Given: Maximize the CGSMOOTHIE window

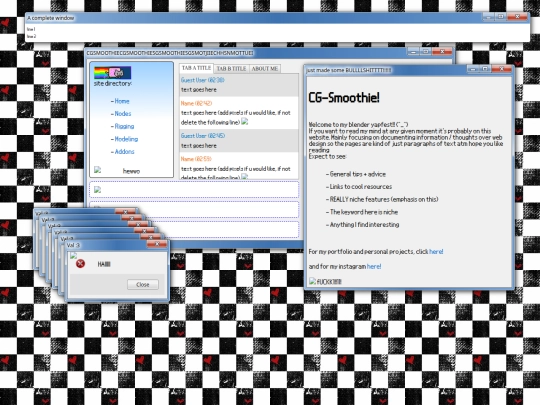Looking at the screenshot, I should pyautogui.click(x=426, y=52).
